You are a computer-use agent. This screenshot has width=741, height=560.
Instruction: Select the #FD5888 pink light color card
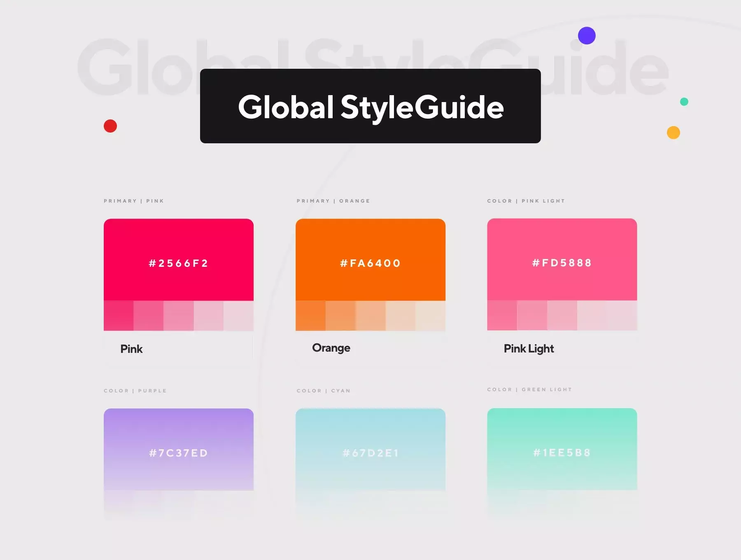562,259
